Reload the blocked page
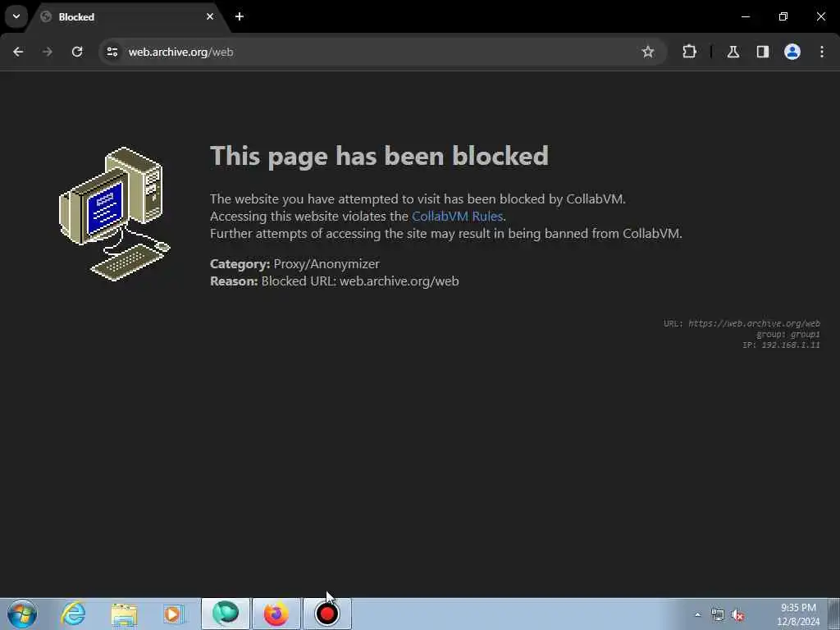Image resolution: width=840 pixels, height=630 pixels. coord(77,52)
